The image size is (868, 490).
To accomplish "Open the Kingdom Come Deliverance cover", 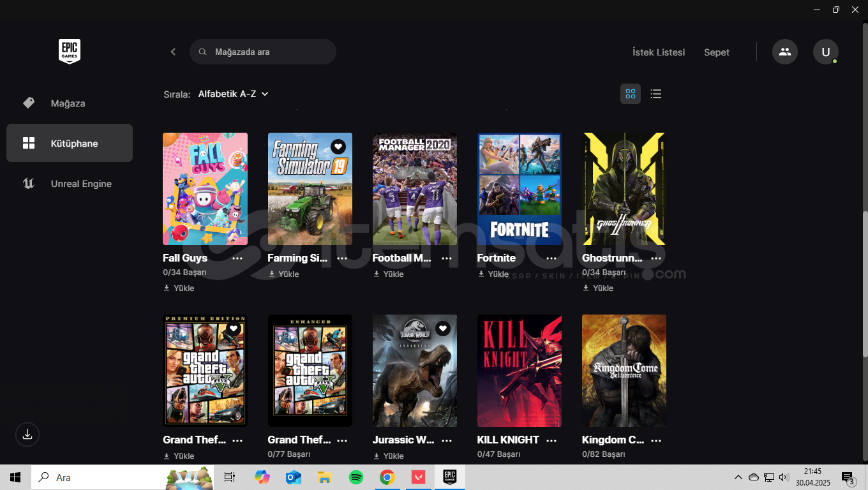I will [624, 371].
